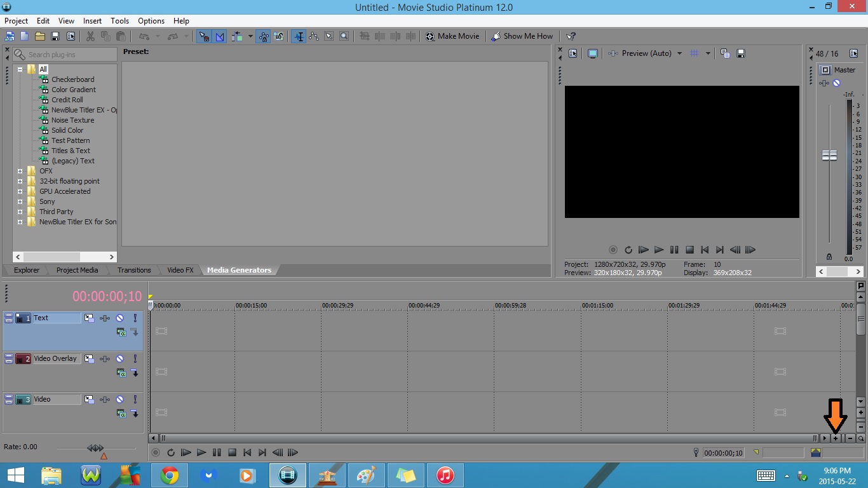868x488 pixels.
Task: Toggle Ignore Event Grouping
Action: click(x=278, y=36)
